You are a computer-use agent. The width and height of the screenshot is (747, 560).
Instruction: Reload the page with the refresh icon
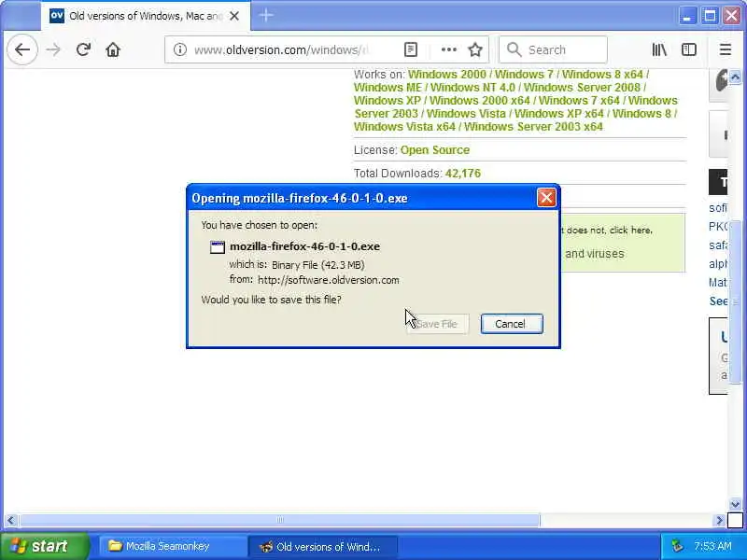point(83,49)
